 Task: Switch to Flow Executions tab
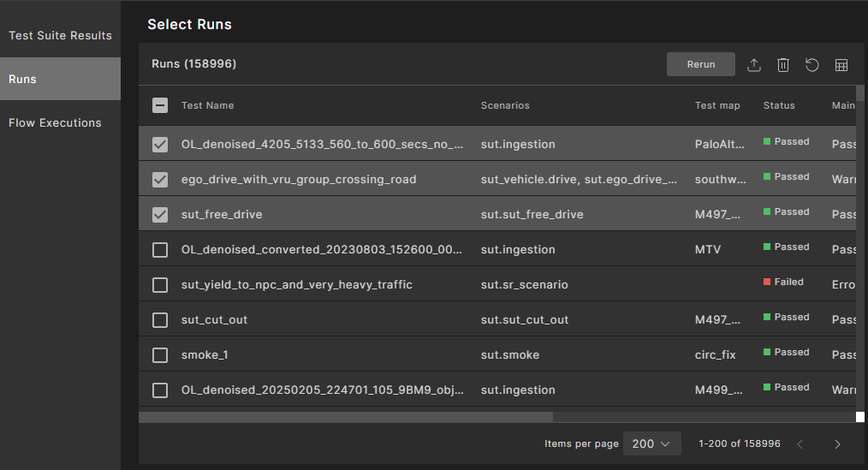click(55, 122)
